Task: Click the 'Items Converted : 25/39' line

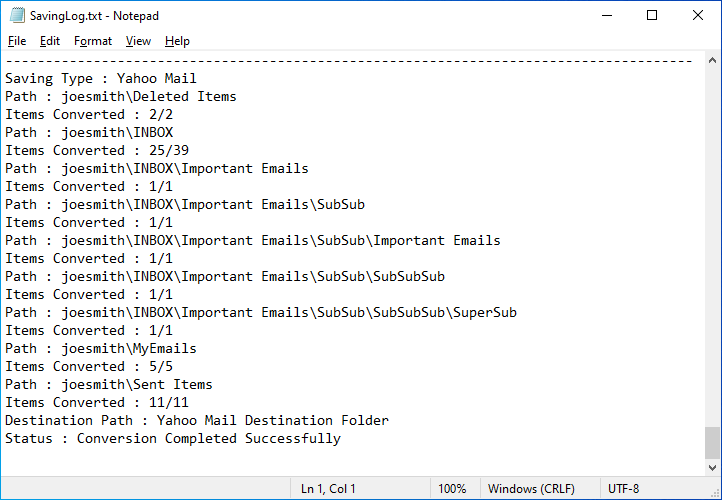Action: tap(97, 150)
